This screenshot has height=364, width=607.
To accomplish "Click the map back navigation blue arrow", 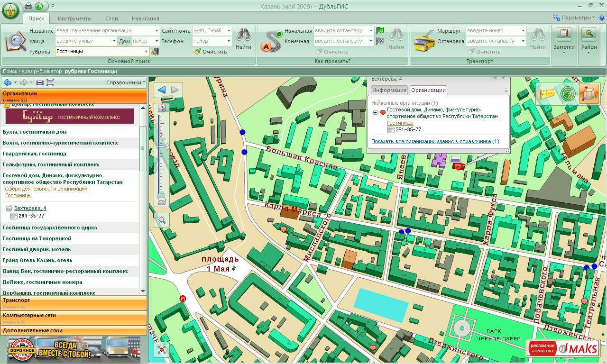I will [162, 90].
